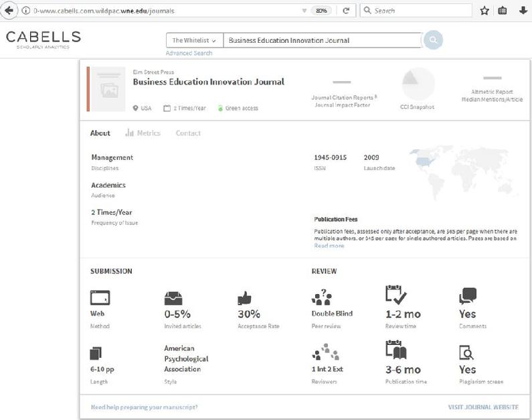This screenshot has width=532, height=420.
Task: Open the site information icon in address bar
Action: click(x=26, y=11)
